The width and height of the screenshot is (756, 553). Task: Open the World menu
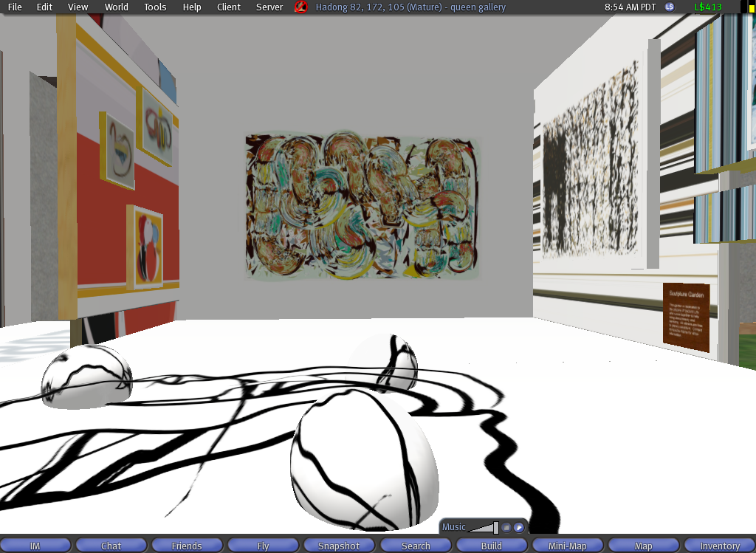[116, 7]
